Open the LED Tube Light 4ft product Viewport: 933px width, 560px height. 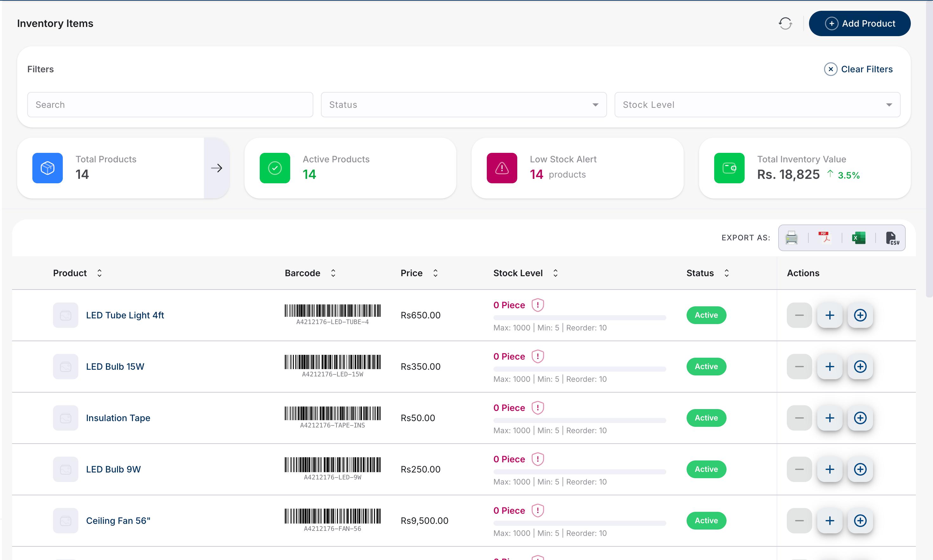point(125,315)
